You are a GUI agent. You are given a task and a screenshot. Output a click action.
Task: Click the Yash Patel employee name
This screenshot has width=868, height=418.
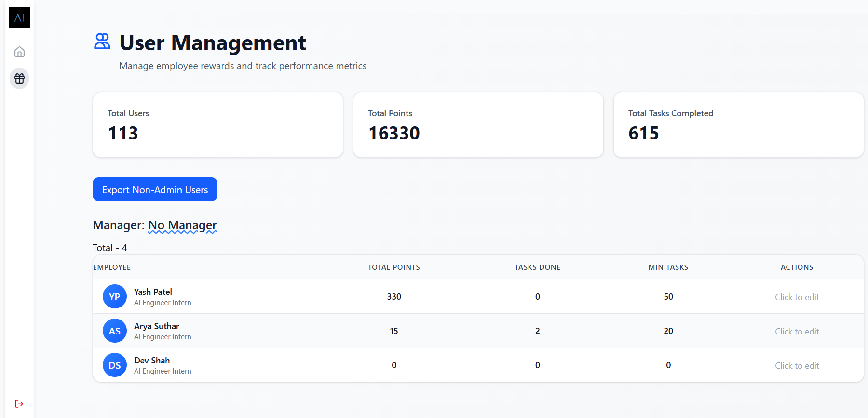point(153,292)
